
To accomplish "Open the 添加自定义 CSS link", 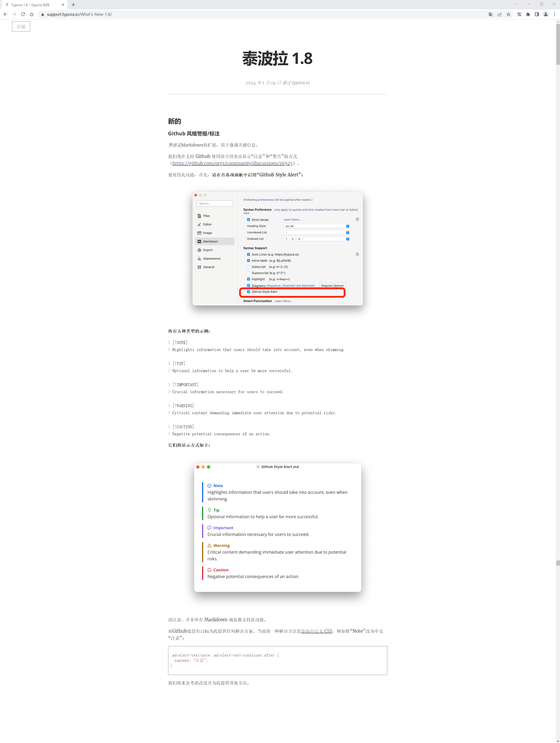I will [x=316, y=631].
